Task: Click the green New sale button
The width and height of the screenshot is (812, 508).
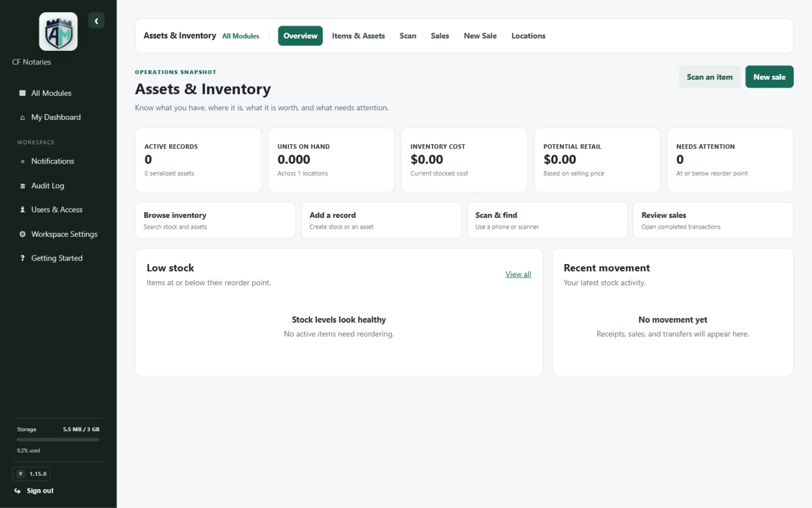Action: [769, 77]
